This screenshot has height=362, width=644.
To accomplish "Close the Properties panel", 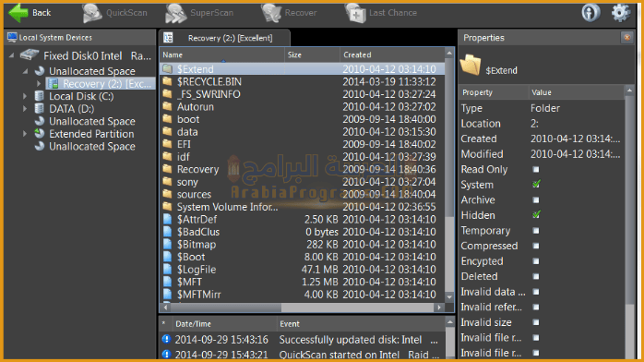I will [x=626, y=37].
